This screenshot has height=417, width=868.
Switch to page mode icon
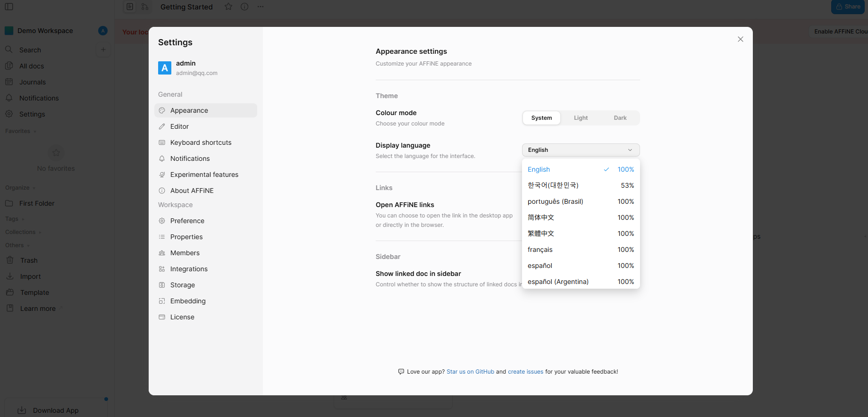tap(130, 7)
